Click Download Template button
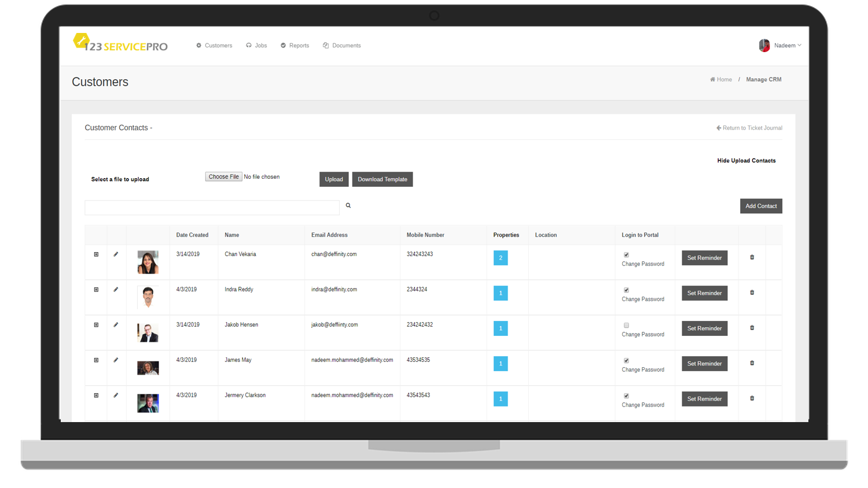The width and height of the screenshot is (868, 488). pos(382,179)
